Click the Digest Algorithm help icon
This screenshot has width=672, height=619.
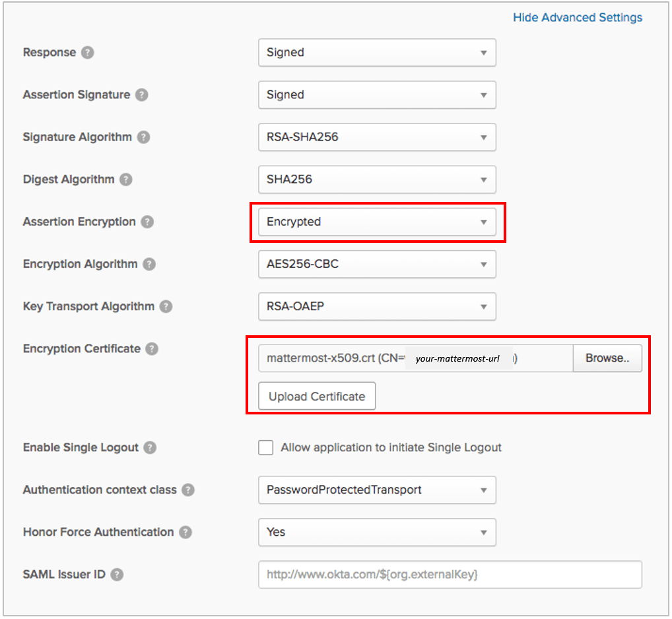125,179
